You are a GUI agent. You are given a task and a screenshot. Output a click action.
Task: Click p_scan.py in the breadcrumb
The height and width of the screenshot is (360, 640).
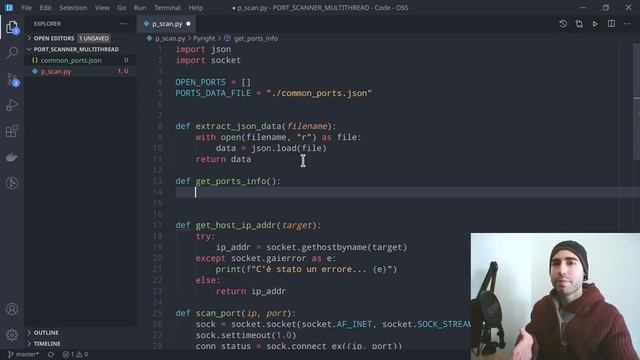point(170,38)
